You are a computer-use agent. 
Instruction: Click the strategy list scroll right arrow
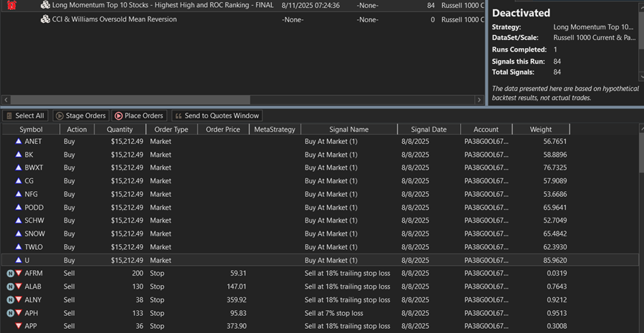point(479,100)
